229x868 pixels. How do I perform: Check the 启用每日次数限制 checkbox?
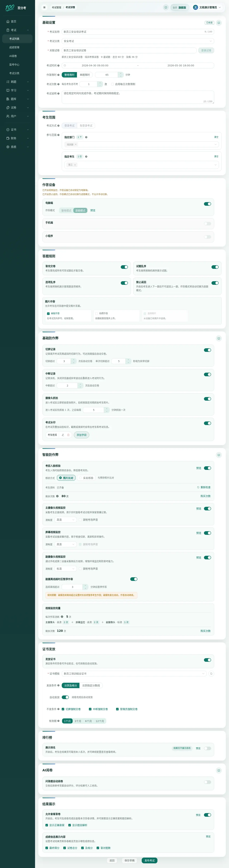click(112, 84)
